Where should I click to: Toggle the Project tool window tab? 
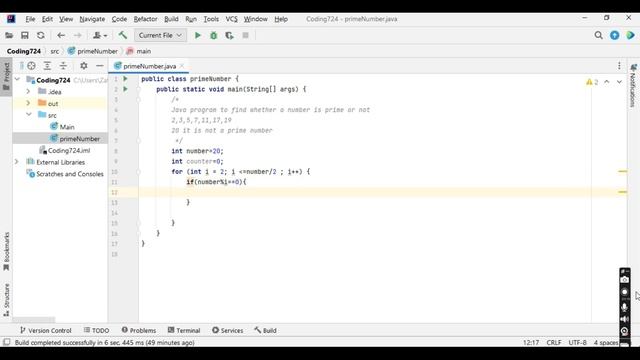click(x=6, y=77)
